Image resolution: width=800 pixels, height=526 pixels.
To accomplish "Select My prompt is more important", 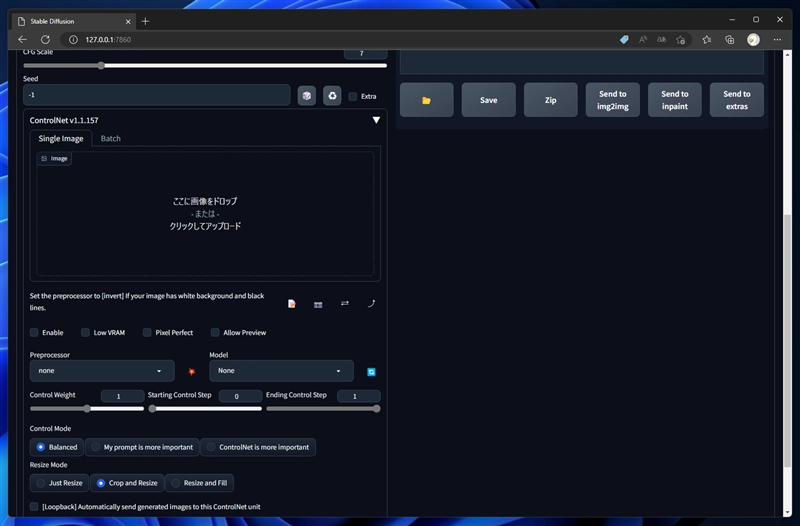I will pyautogui.click(x=142, y=447).
